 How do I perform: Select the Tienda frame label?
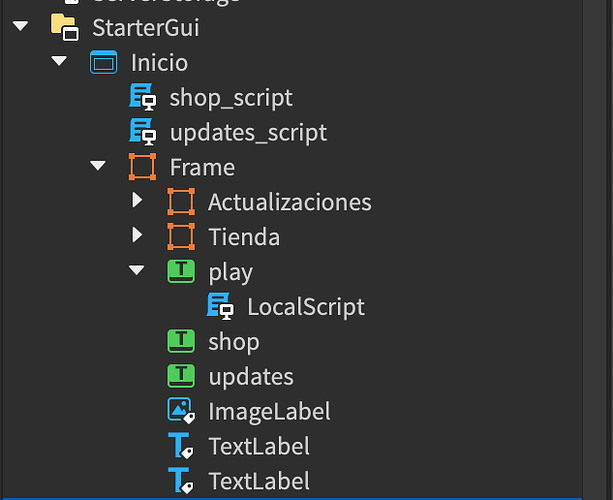243,237
